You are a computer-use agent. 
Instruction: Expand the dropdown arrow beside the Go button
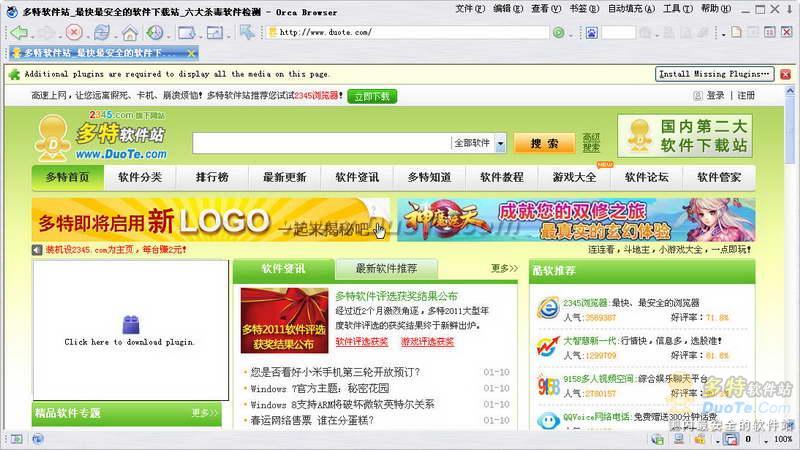[x=570, y=35]
